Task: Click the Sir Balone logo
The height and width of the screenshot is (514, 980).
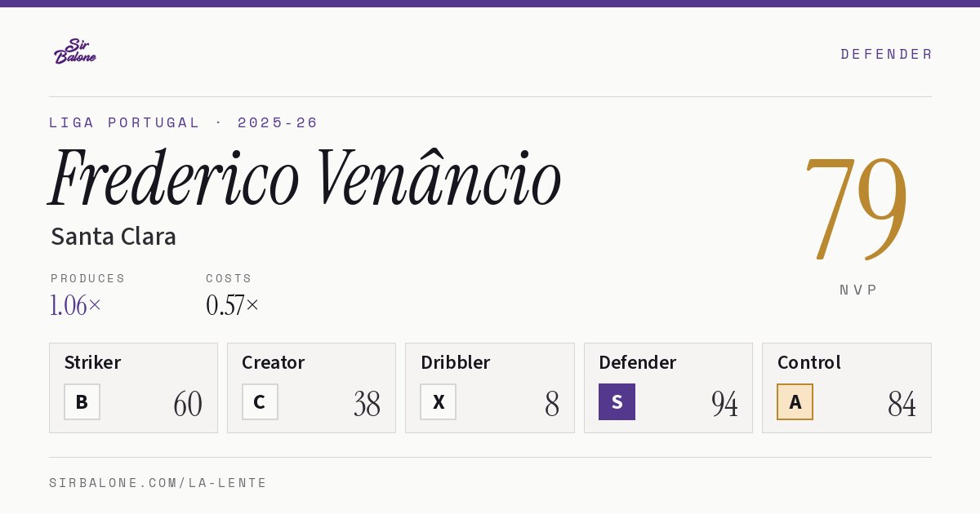Action: 75,51
